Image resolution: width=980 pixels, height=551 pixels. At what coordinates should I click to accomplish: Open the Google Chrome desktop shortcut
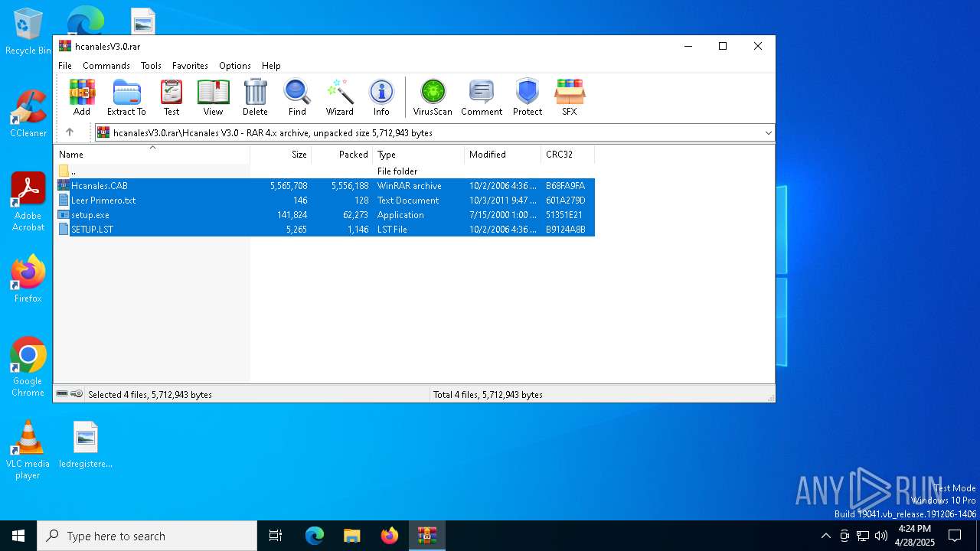pyautogui.click(x=28, y=367)
